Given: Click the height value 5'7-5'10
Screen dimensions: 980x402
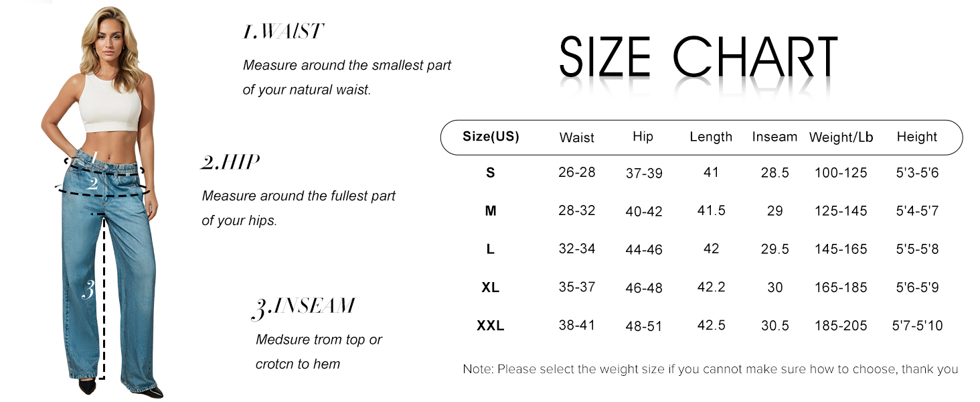Looking at the screenshot, I should pos(916,326).
